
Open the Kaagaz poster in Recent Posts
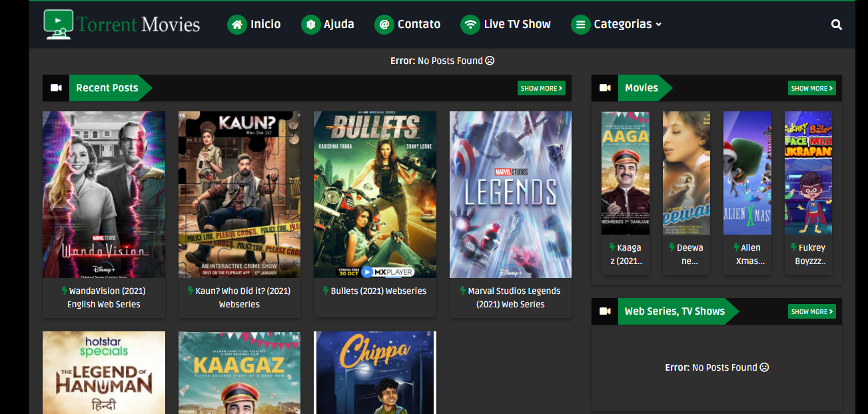pos(239,373)
